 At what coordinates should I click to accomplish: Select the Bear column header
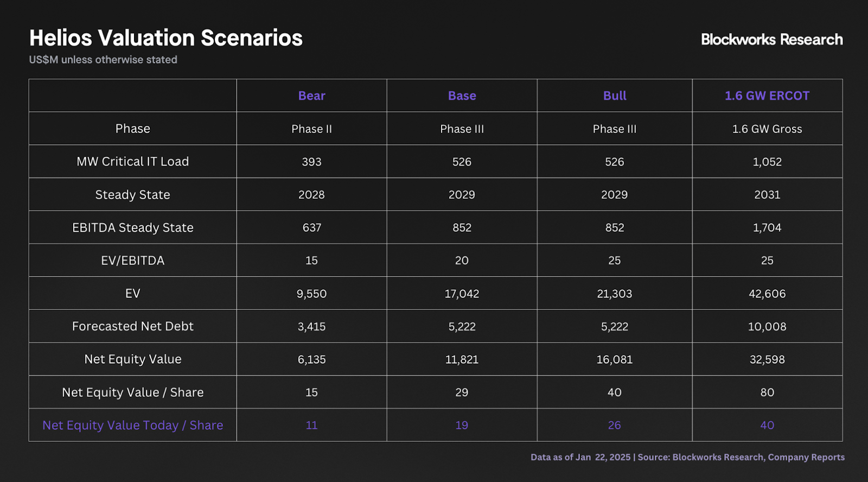[x=311, y=96]
